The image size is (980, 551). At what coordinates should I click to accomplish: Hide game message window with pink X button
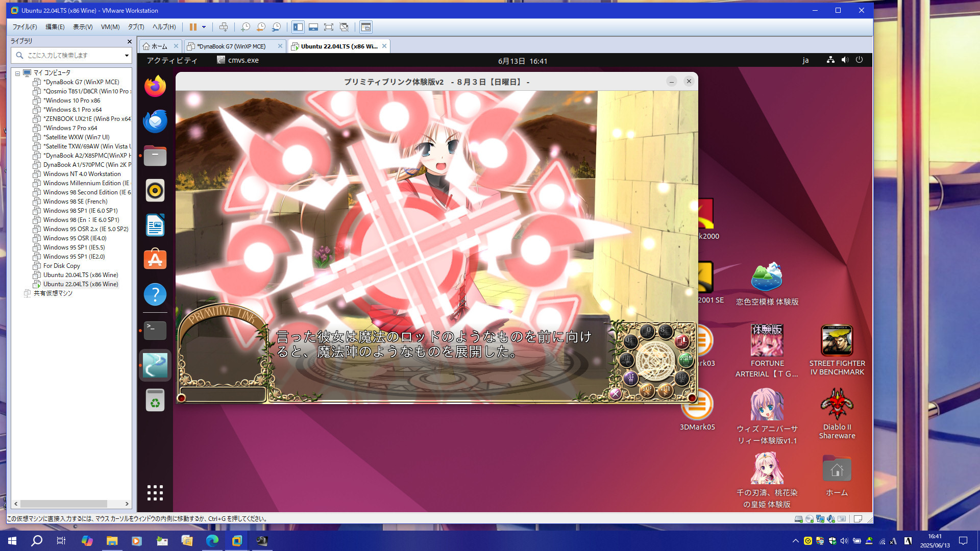pyautogui.click(x=615, y=393)
